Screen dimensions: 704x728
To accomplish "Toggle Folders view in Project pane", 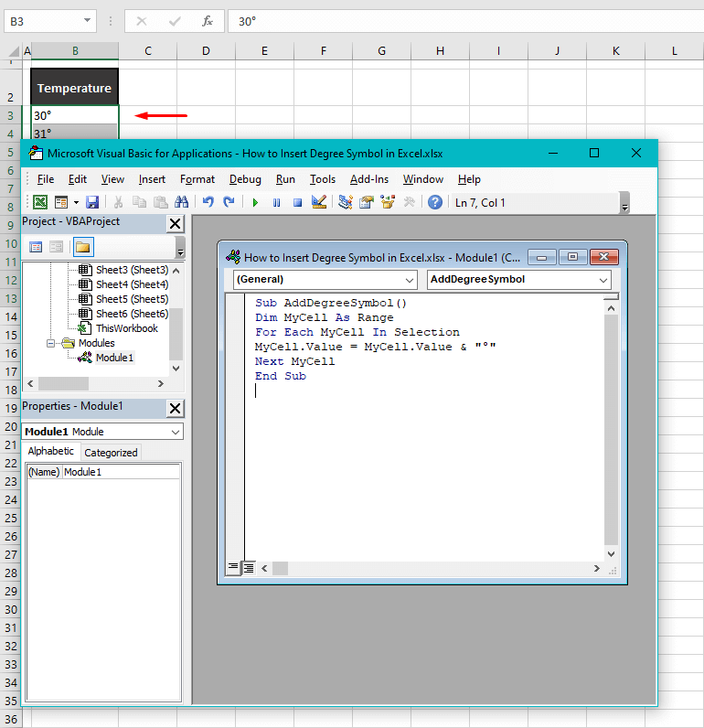I will (83, 247).
